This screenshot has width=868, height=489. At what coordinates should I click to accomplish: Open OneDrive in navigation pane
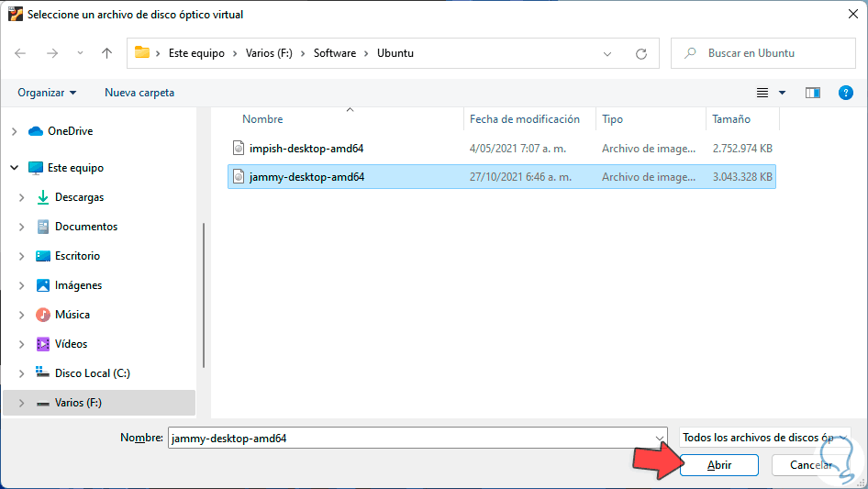point(71,131)
